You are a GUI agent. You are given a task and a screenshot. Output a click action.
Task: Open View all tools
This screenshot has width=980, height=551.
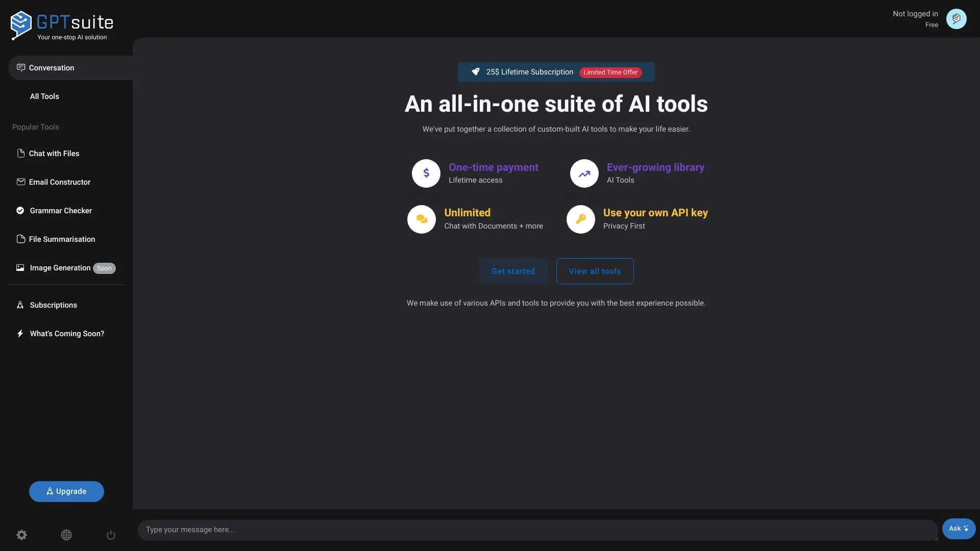pos(595,271)
